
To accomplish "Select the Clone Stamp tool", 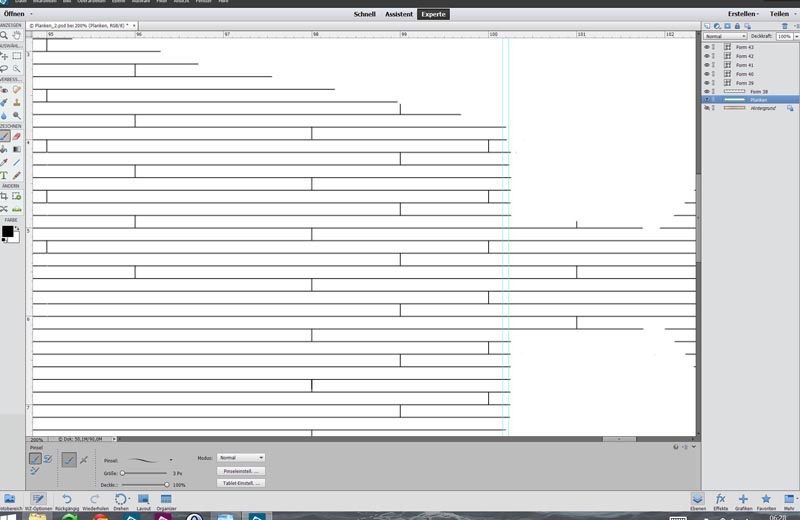I will click(x=17, y=103).
